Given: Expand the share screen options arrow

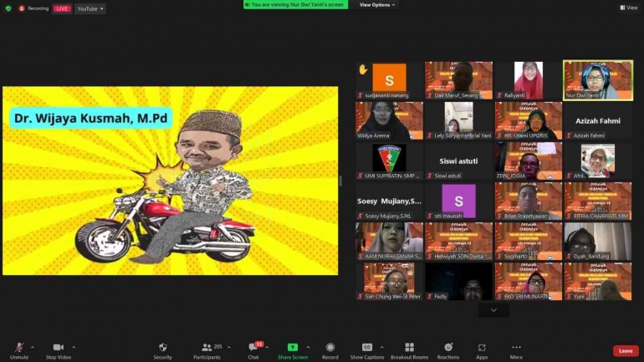Looking at the screenshot, I should 308,347.
